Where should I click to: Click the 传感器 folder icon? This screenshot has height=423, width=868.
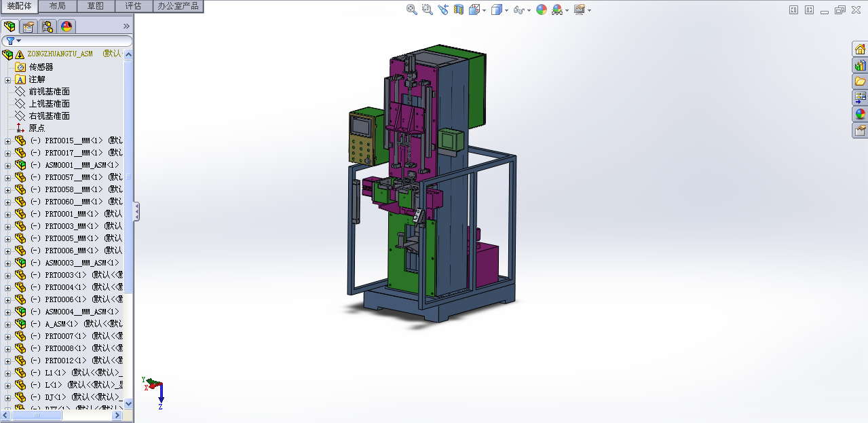click(x=20, y=67)
